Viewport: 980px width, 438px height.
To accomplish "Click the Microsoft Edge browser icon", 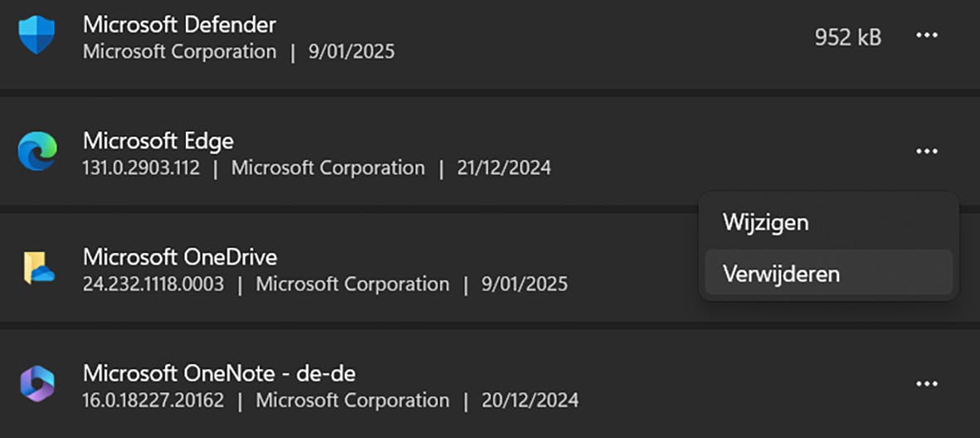I will [37, 152].
